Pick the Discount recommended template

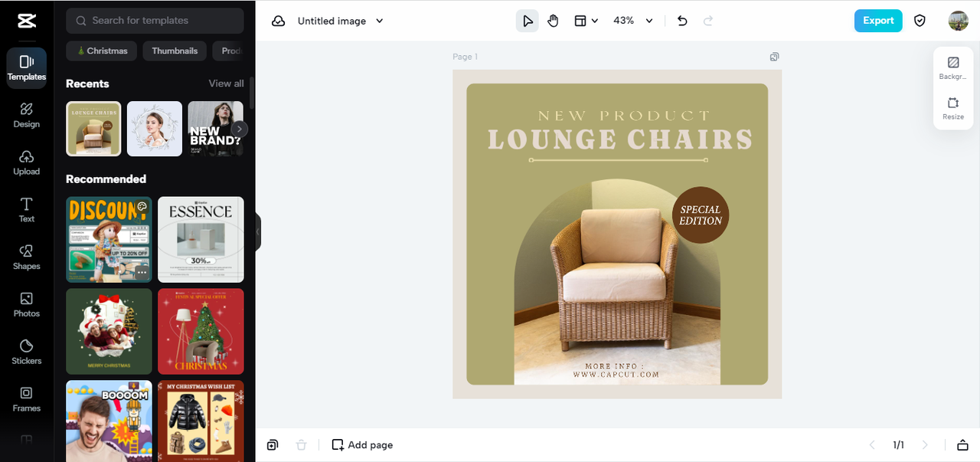pyautogui.click(x=109, y=239)
